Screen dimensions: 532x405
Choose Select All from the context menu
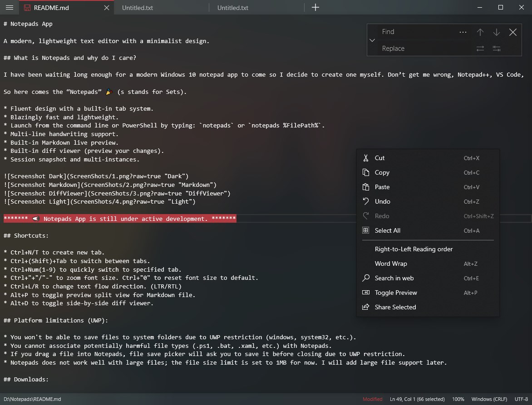[x=387, y=230]
